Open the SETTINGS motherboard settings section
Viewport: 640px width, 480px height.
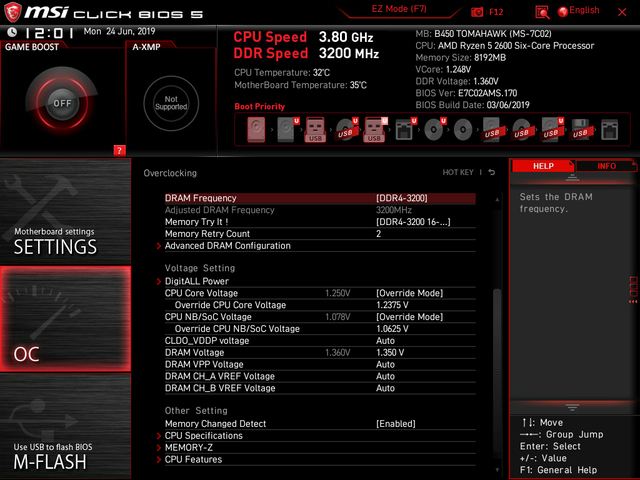tap(65, 211)
